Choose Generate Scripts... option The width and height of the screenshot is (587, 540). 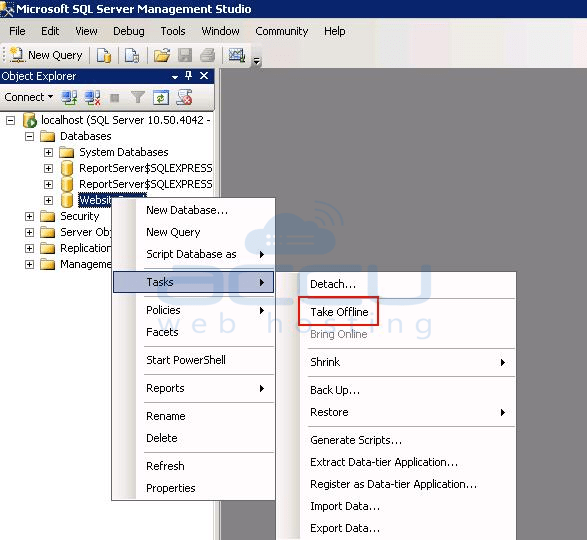(396, 440)
